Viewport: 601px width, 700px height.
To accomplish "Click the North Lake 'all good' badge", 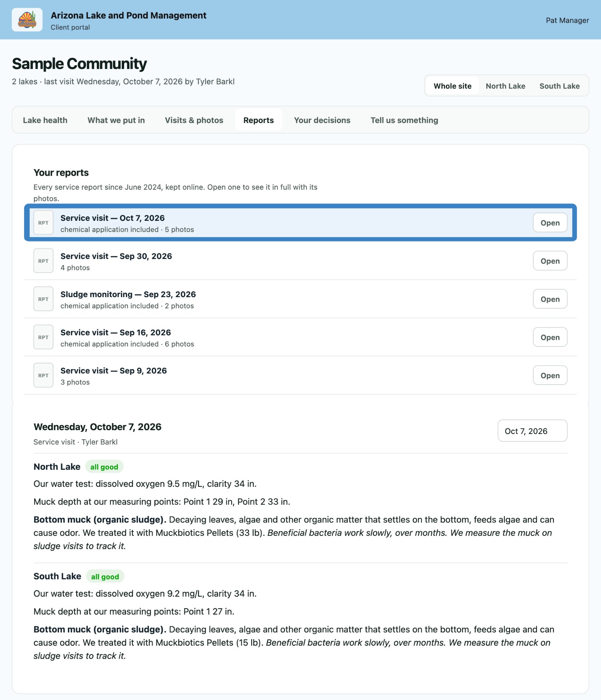I will tap(104, 467).
